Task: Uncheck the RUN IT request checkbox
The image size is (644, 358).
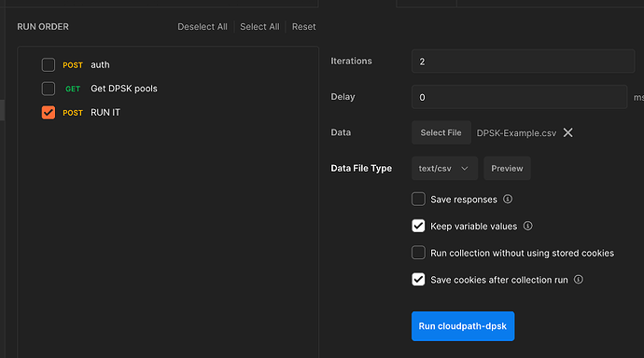Action: [48, 113]
